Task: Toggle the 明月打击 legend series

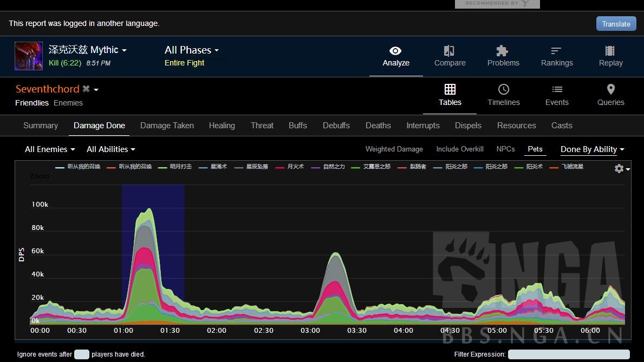Action: [x=175, y=167]
